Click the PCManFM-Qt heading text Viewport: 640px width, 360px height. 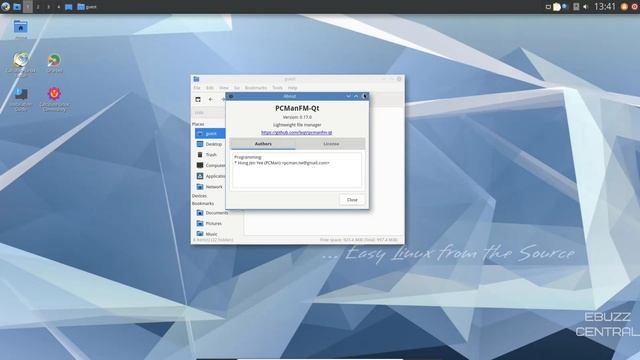(297, 108)
